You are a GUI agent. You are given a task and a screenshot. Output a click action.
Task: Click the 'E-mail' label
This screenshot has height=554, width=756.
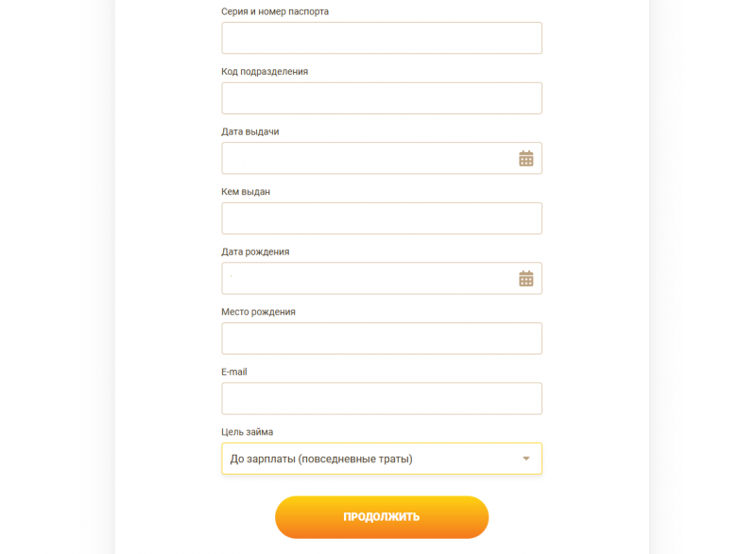234,372
